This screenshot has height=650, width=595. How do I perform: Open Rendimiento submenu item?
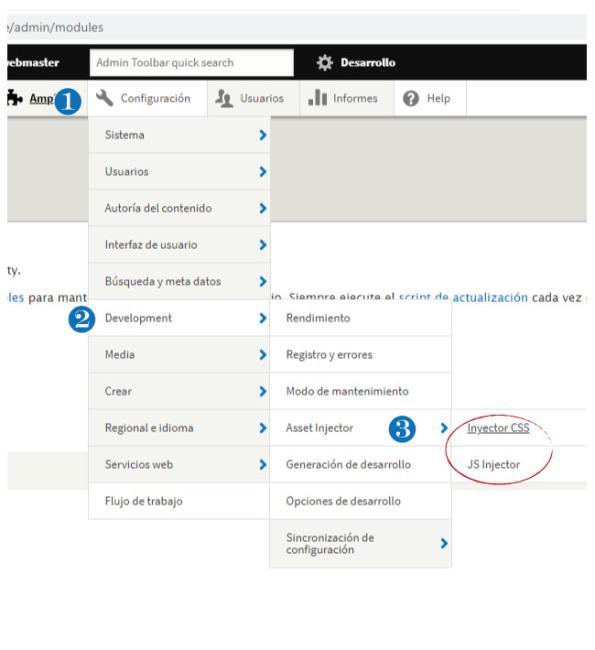360,318
